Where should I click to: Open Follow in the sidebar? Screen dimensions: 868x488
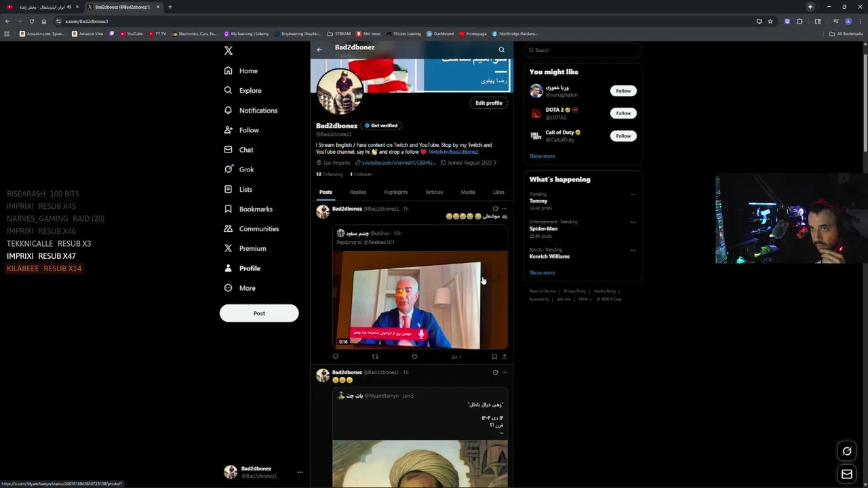coord(241,130)
